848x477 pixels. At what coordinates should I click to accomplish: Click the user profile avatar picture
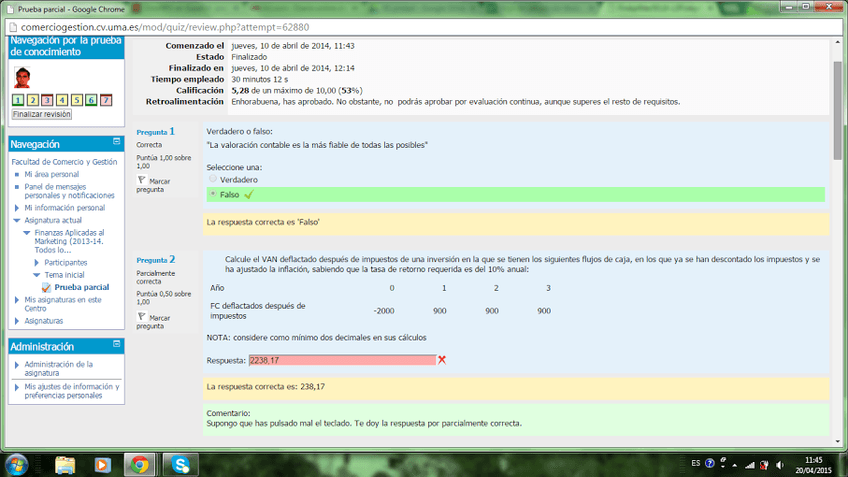point(22,77)
